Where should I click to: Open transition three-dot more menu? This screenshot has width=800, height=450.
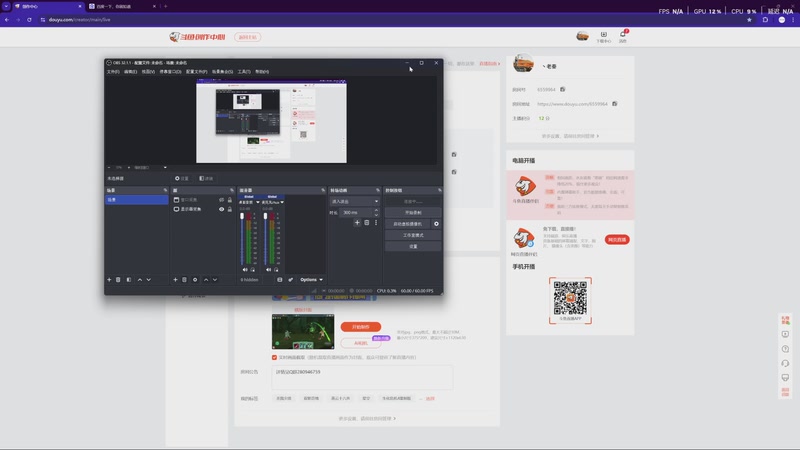click(x=376, y=223)
